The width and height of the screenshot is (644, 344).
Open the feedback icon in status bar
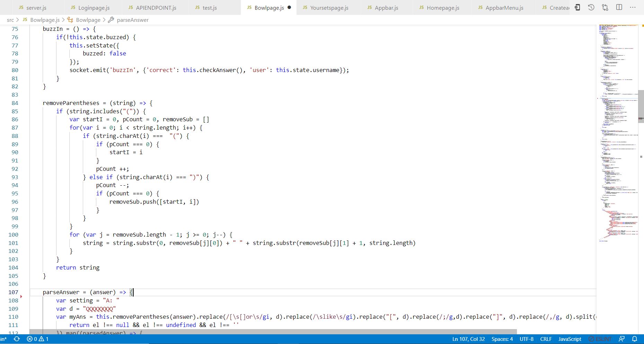pyautogui.click(x=621, y=339)
